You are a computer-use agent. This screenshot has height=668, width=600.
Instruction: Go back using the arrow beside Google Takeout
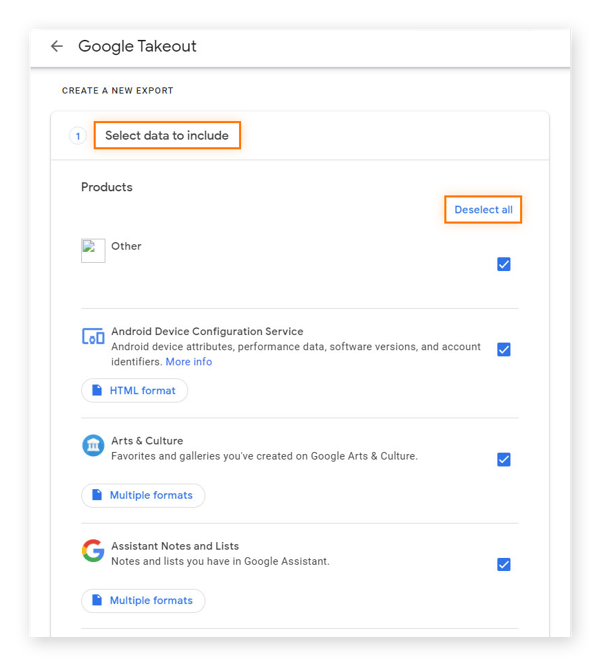[57, 46]
